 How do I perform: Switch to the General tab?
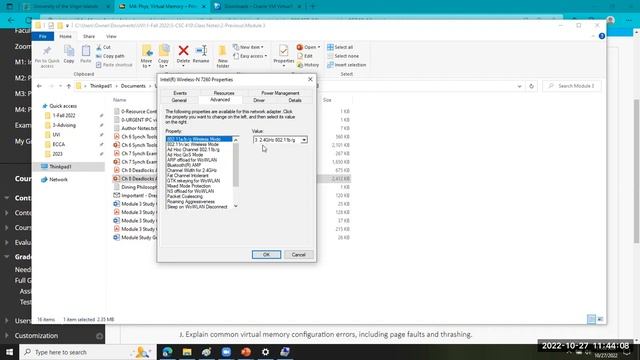pyautogui.click(x=179, y=100)
